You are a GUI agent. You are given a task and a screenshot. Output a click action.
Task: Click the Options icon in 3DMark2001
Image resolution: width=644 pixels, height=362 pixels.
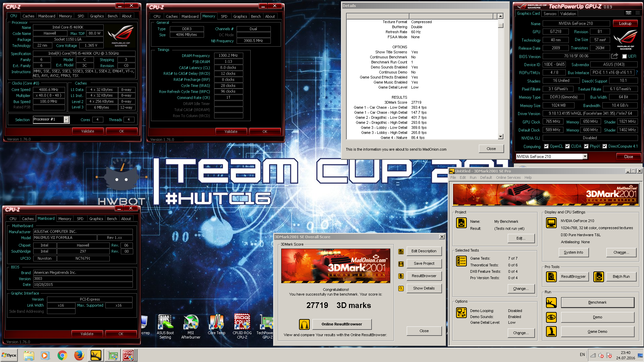461,312
